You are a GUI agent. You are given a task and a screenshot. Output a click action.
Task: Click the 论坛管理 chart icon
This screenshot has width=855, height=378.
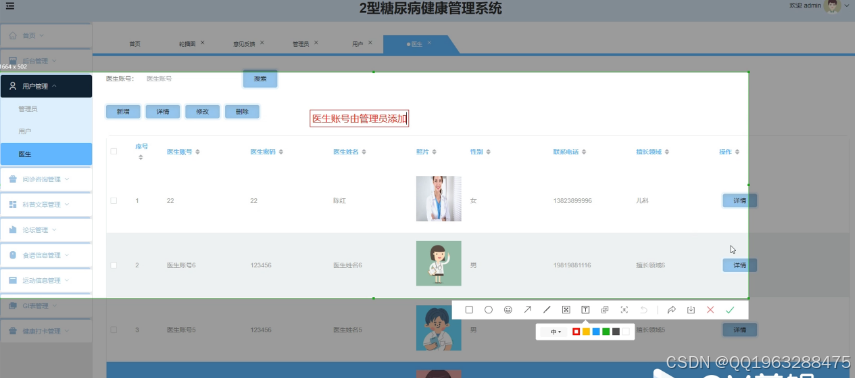pyautogui.click(x=13, y=230)
